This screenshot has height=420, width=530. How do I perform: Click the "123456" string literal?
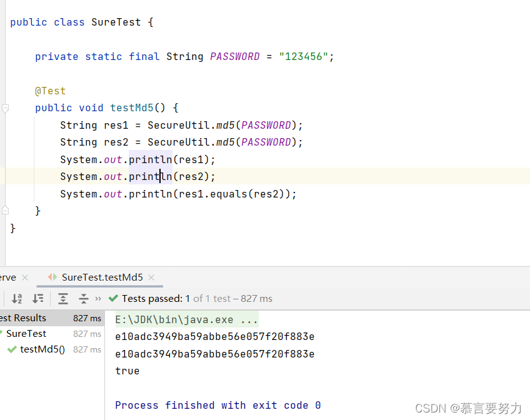click(303, 56)
